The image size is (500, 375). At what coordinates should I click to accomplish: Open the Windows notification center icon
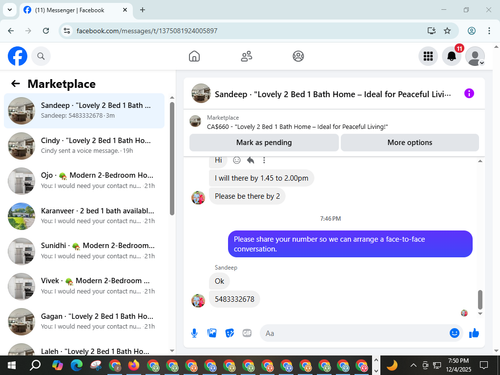[x=484, y=365]
